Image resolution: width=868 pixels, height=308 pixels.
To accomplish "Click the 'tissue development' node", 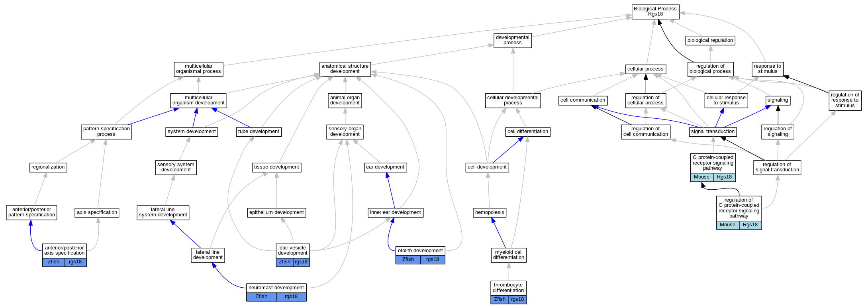I will coord(277,167).
